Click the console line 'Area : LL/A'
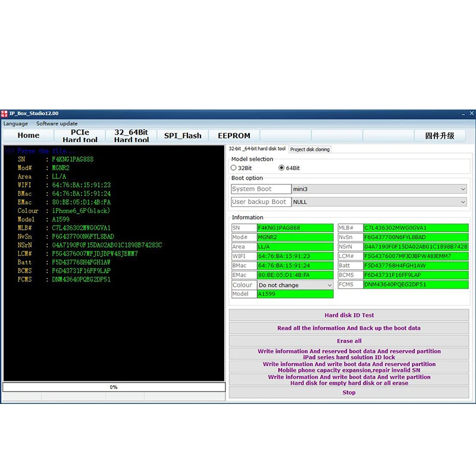476x476 pixels. pos(42,176)
